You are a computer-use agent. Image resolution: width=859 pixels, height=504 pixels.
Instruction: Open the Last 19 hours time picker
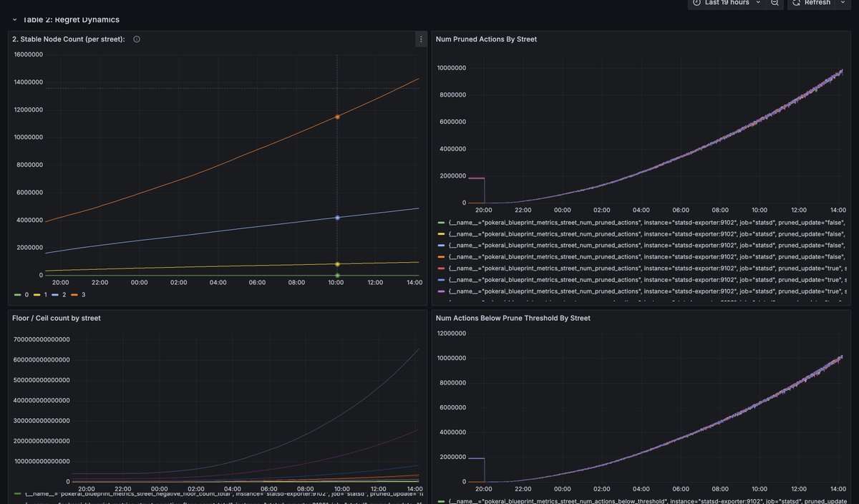pyautogui.click(x=726, y=3)
